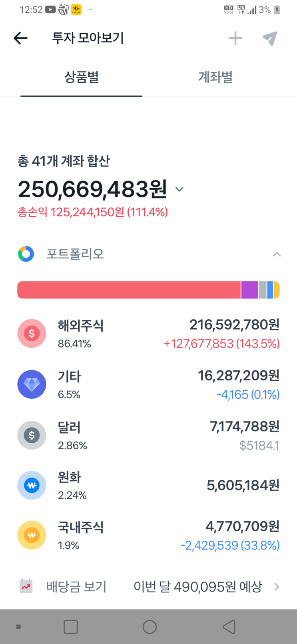Open 해외주식 216,592,780원 holdings row
The width and height of the screenshot is (297, 644).
149,334
